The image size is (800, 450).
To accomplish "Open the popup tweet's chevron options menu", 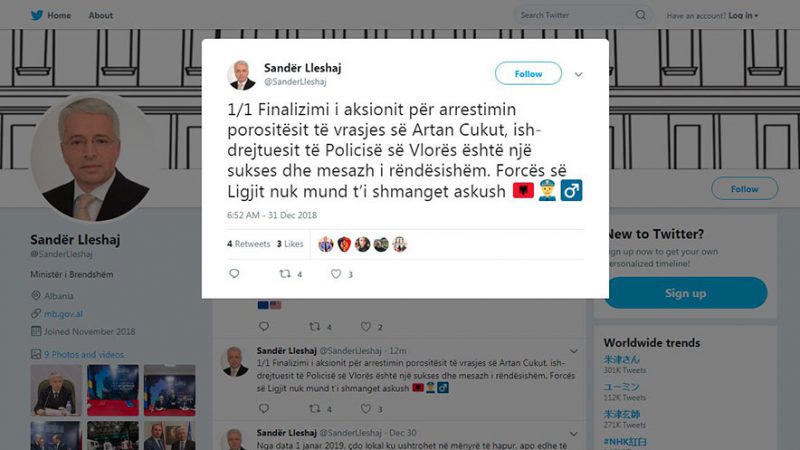I will click(578, 74).
